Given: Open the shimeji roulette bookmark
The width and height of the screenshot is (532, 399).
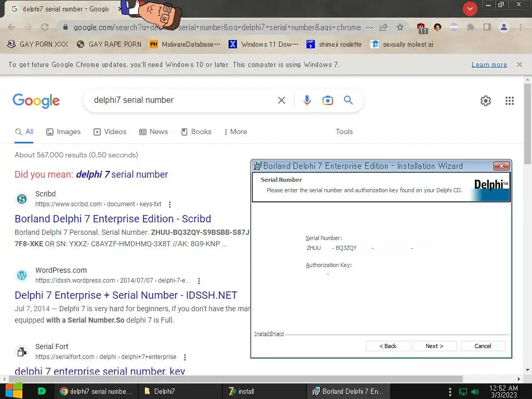Looking at the screenshot, I should click(334, 45).
